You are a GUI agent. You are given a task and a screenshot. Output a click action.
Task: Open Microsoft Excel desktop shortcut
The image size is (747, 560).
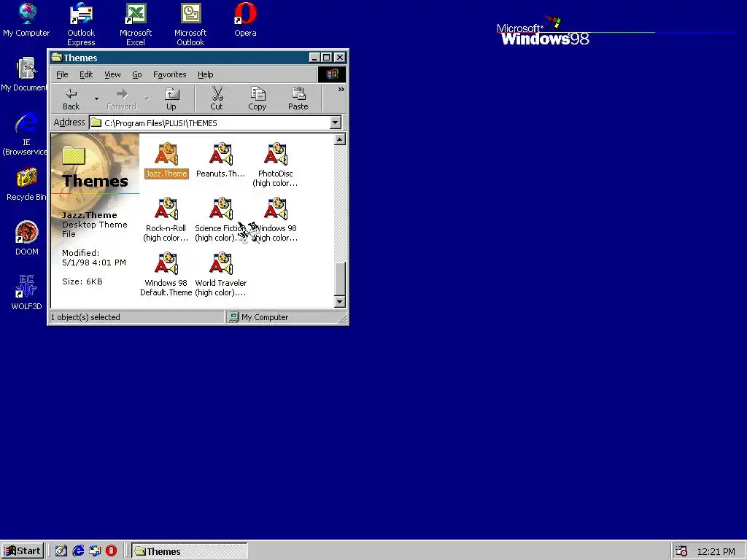(135, 25)
